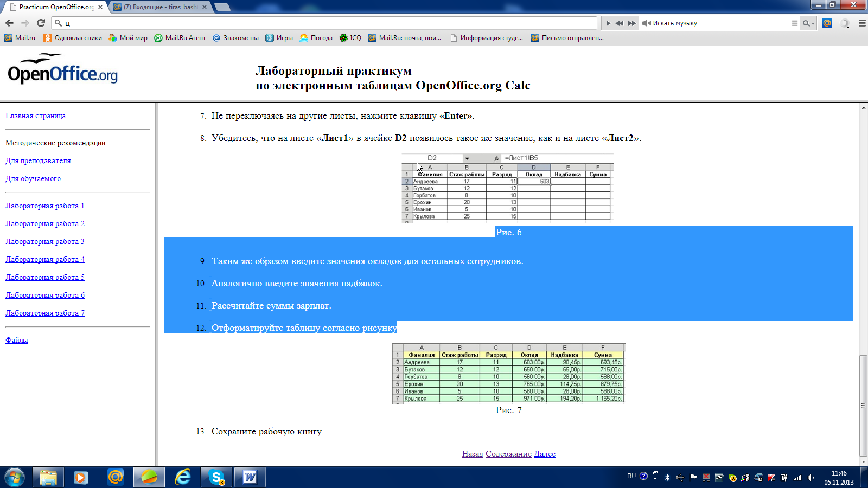Reload the page with refresh icon

click(41, 23)
